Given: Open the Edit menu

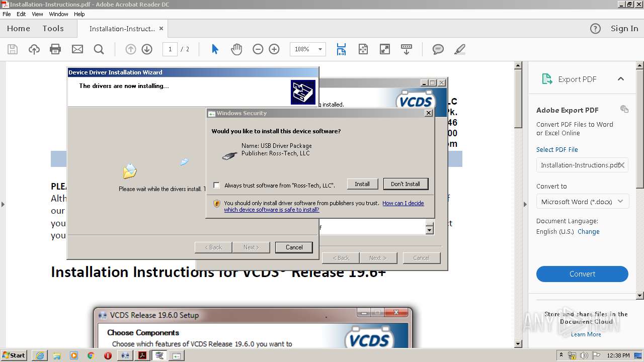Looking at the screenshot, I should [21, 14].
